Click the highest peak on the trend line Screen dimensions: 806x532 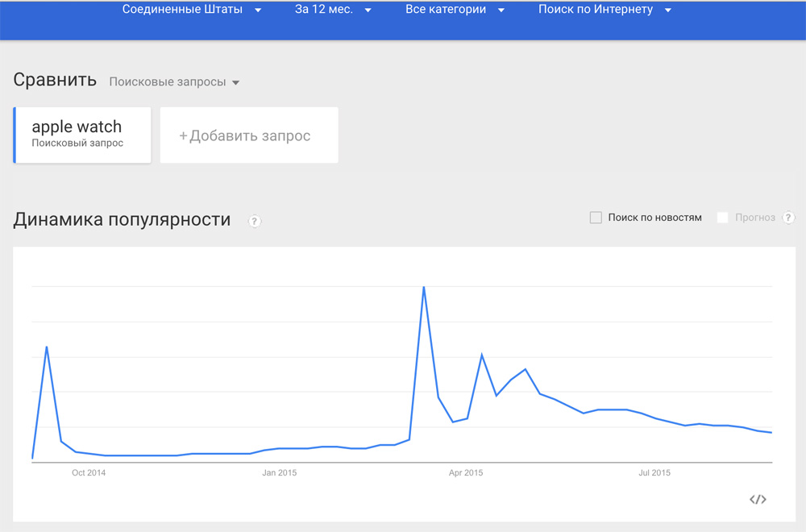point(424,287)
